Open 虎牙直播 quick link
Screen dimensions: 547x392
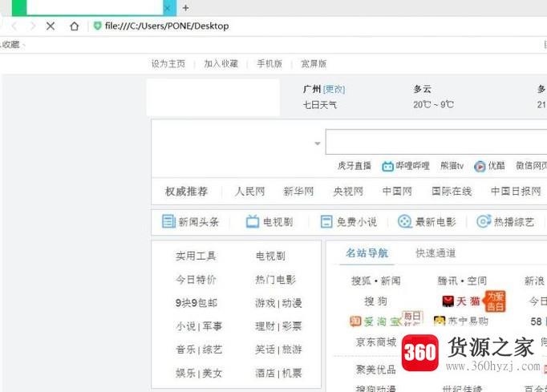coord(354,166)
